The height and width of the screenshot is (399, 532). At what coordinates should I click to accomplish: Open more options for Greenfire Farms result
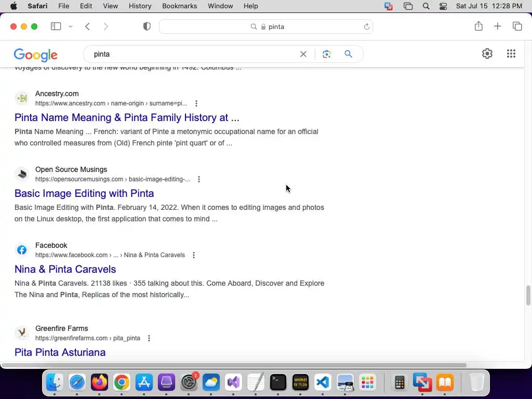149,338
